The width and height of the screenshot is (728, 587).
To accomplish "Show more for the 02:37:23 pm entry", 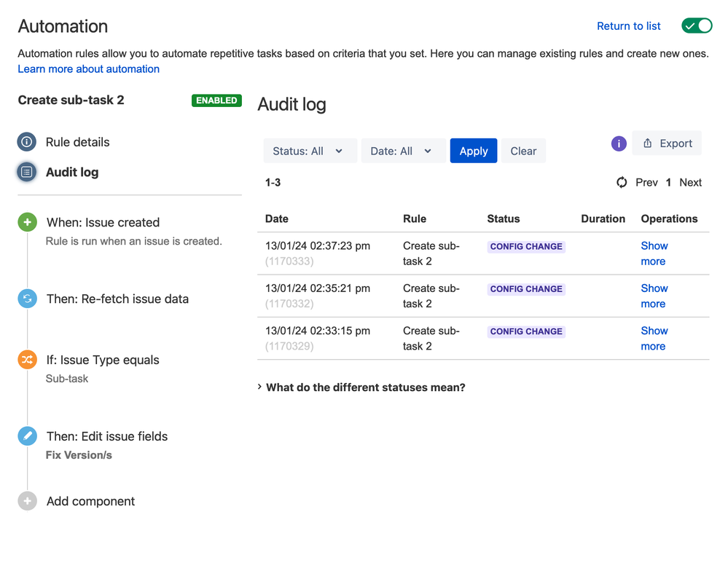I will tap(654, 253).
